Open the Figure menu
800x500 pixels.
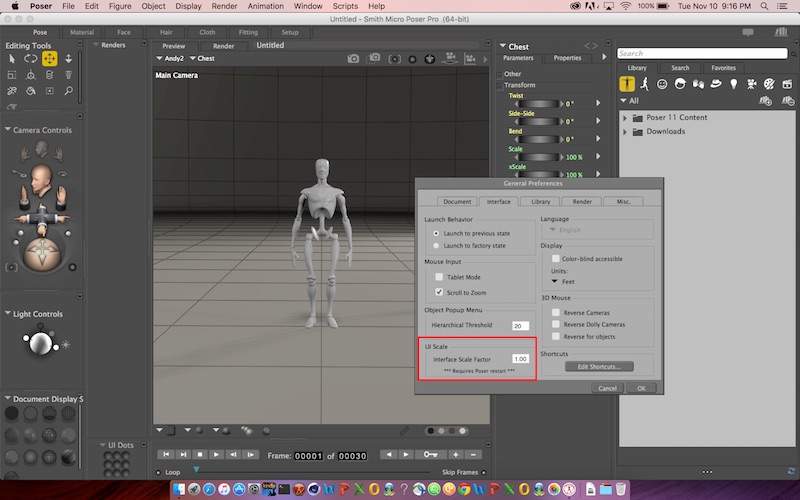coord(120,6)
